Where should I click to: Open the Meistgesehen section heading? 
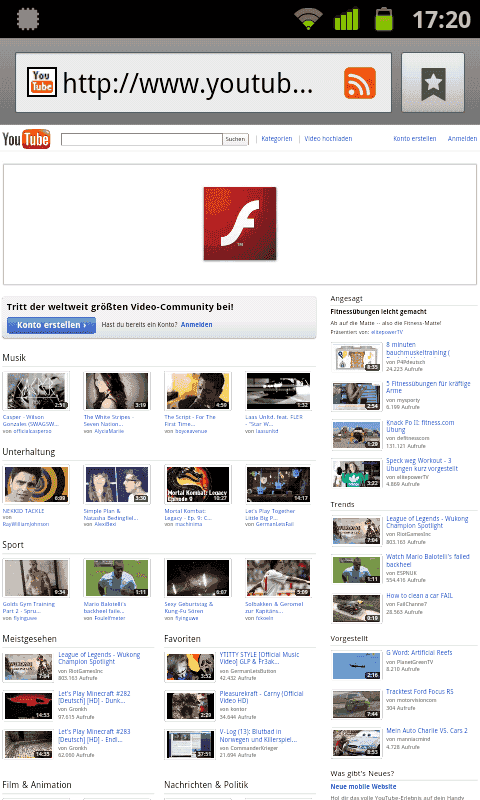tap(29, 639)
